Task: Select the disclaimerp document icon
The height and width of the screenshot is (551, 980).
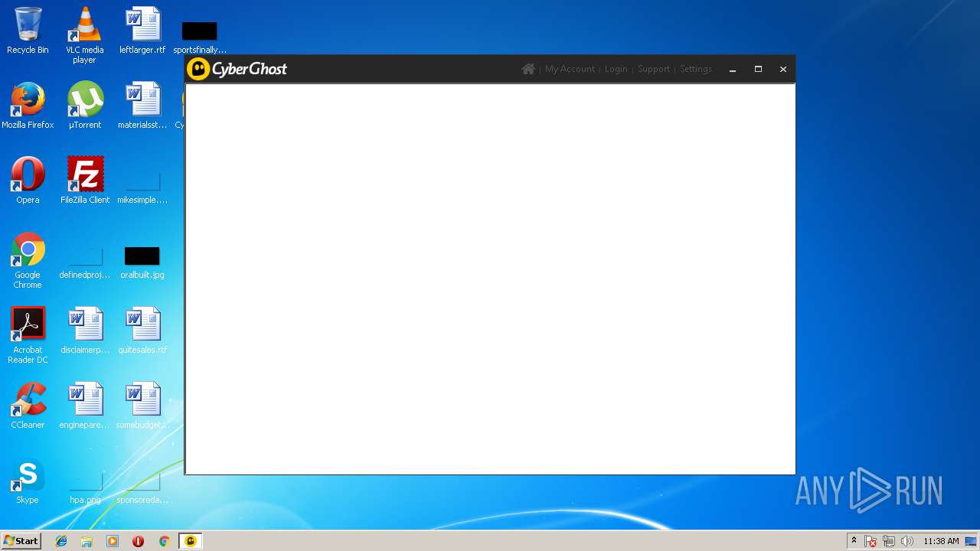Action: 85,331
